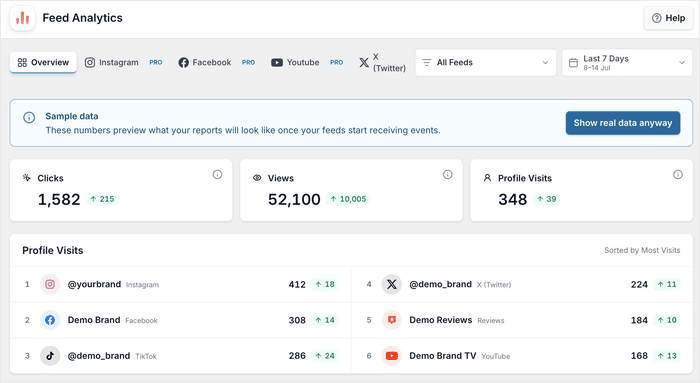Click the Feed Analytics title text
The image size is (700, 383).
[82, 18]
